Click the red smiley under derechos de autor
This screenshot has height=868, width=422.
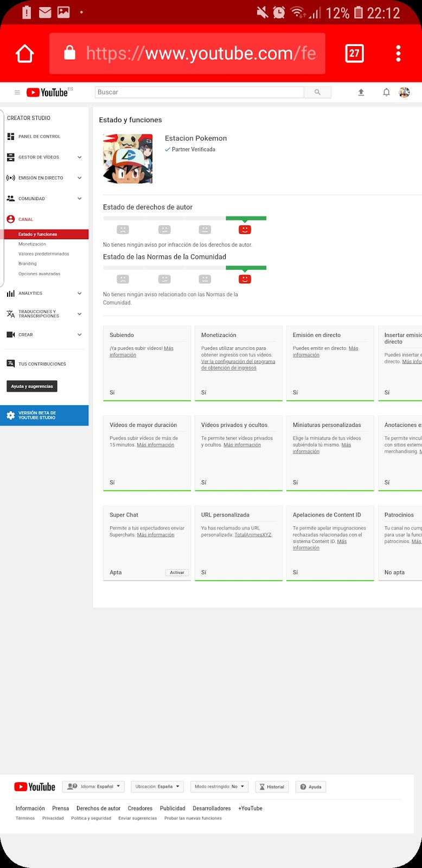click(x=245, y=230)
